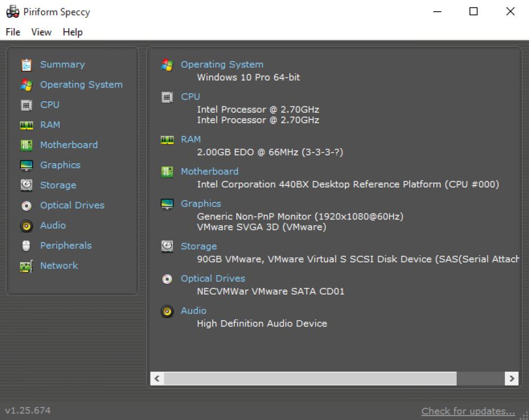The height and width of the screenshot is (420, 529).
Task: Click the Optical Drives disc icon in summary pane
Action: (x=167, y=279)
